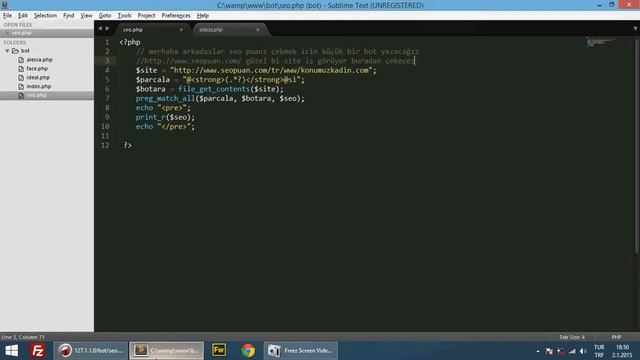
Task: Open the File menu
Action: coord(7,16)
